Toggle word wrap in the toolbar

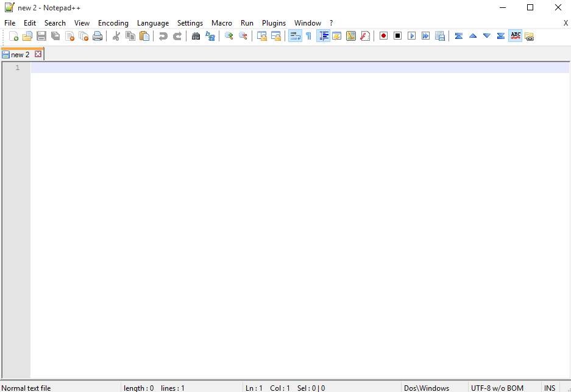295,36
